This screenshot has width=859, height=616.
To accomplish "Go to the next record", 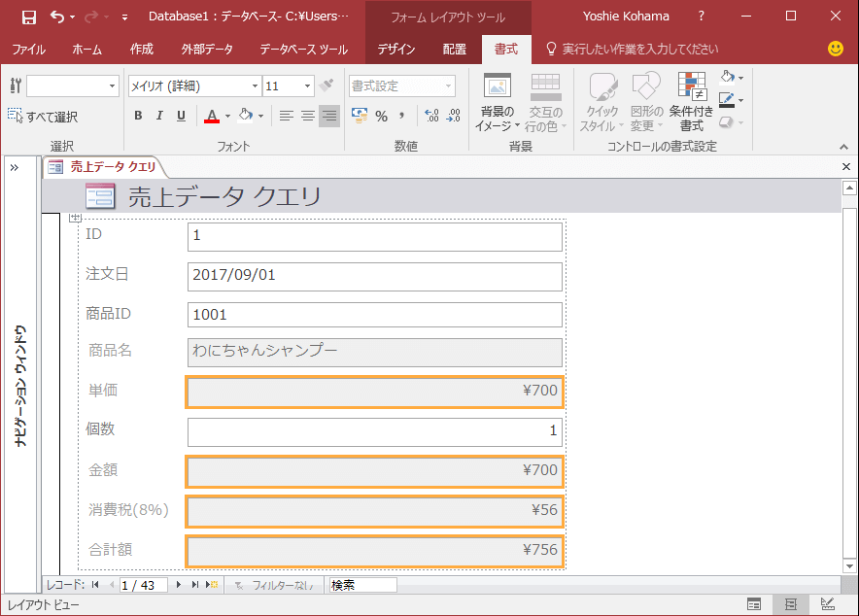I will 178,585.
